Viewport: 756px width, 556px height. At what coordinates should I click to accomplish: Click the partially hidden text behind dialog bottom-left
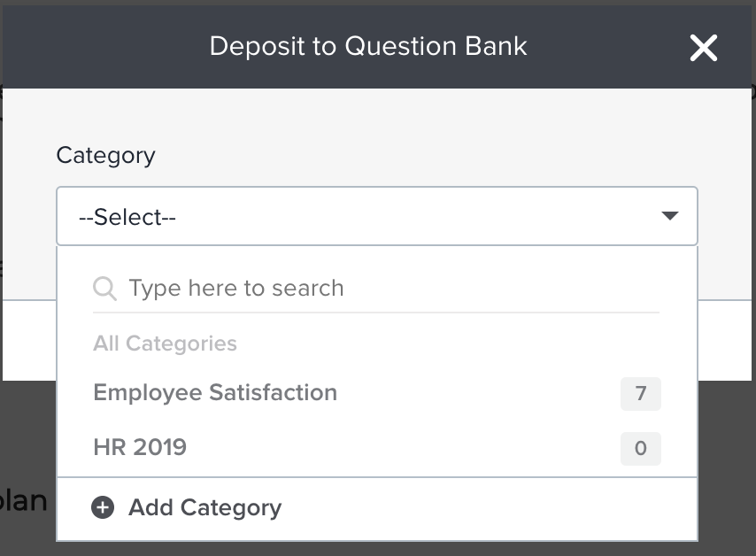click(x=25, y=500)
